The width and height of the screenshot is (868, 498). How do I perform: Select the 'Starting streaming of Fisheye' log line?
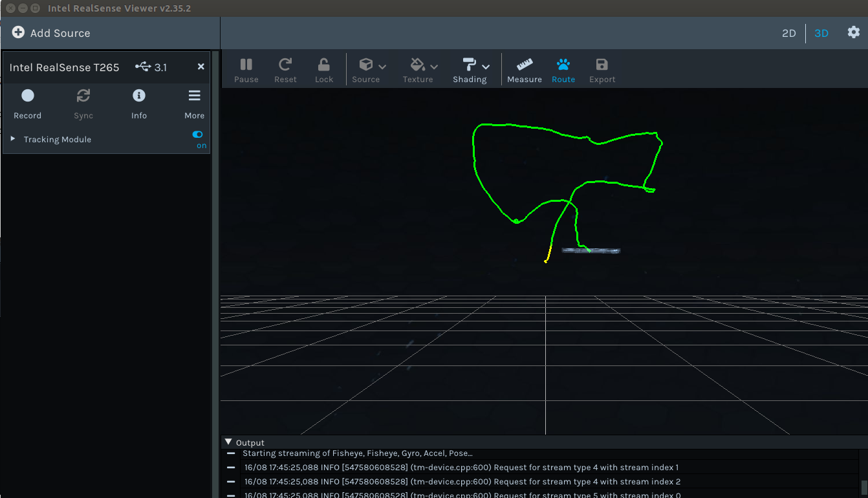coord(358,453)
